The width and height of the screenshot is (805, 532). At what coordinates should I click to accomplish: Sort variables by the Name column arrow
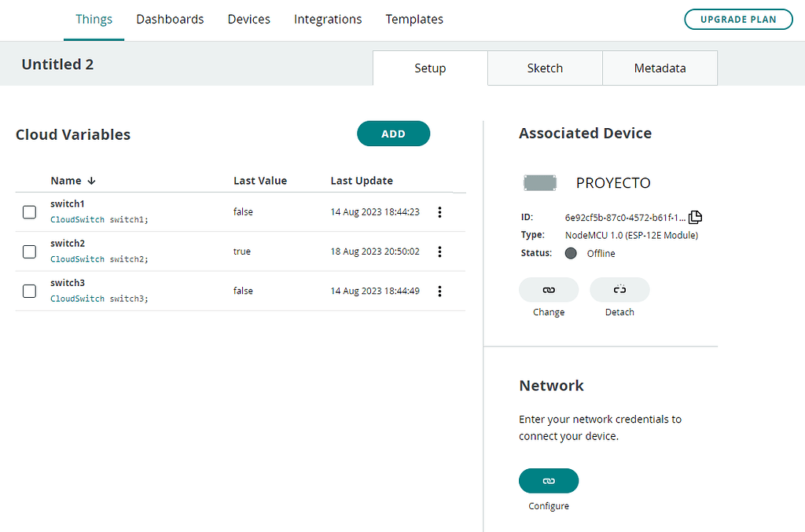[91, 181]
